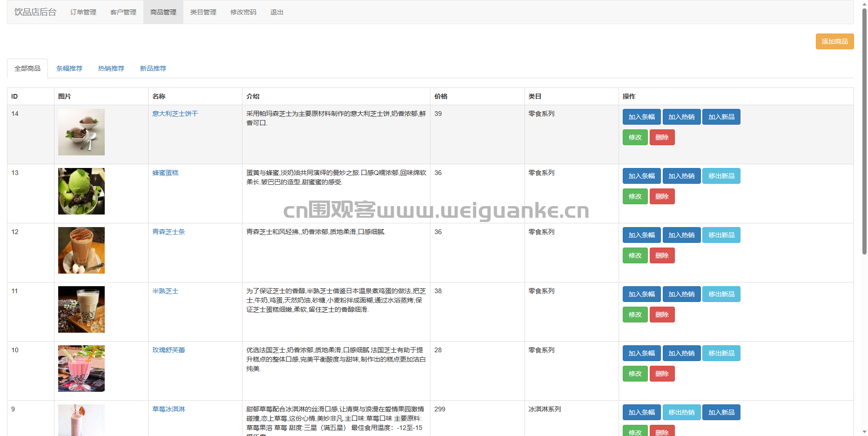Open product thumbnail for 青森芝士条
This screenshot has height=436, width=868.
(81, 250)
